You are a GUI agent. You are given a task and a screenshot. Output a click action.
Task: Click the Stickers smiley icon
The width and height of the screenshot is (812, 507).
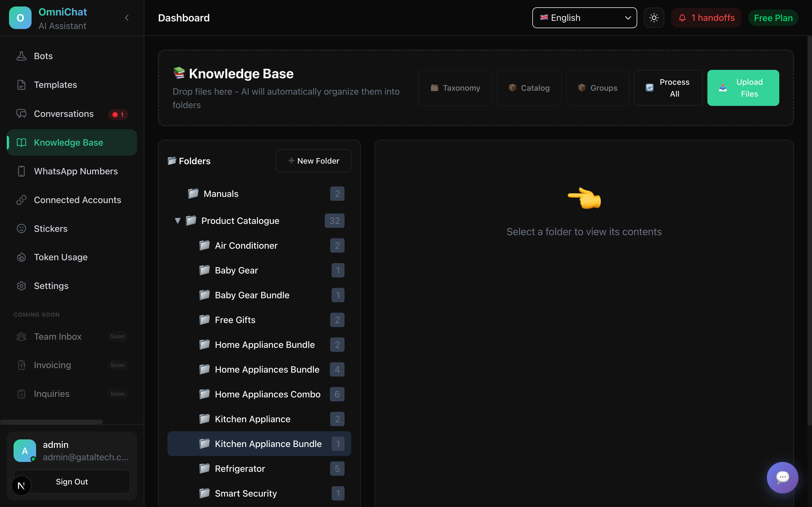click(21, 229)
